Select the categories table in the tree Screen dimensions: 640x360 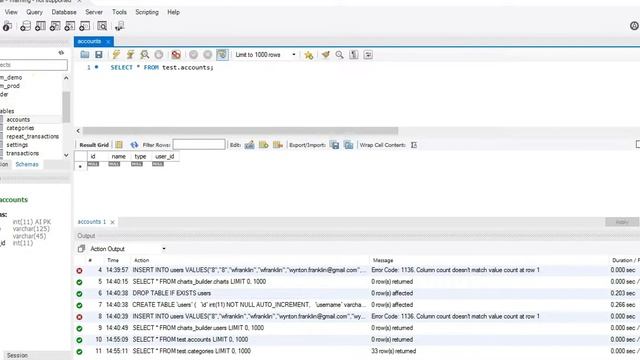[x=20, y=128]
